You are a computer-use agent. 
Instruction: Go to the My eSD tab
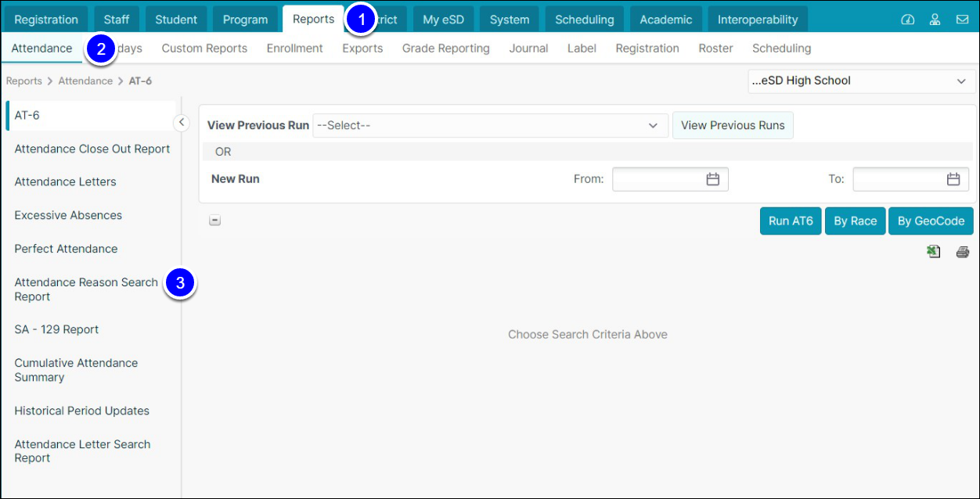(443, 20)
